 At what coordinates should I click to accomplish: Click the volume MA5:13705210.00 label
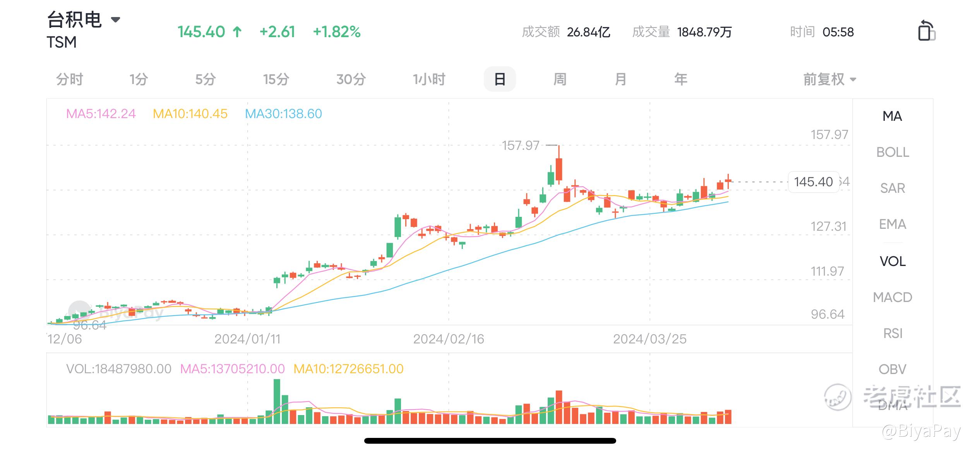pos(233,369)
